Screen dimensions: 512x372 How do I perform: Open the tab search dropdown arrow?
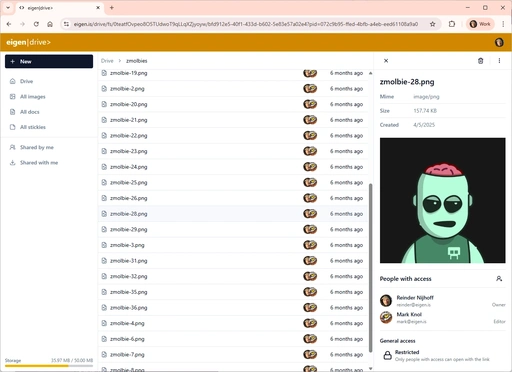(x=8, y=8)
